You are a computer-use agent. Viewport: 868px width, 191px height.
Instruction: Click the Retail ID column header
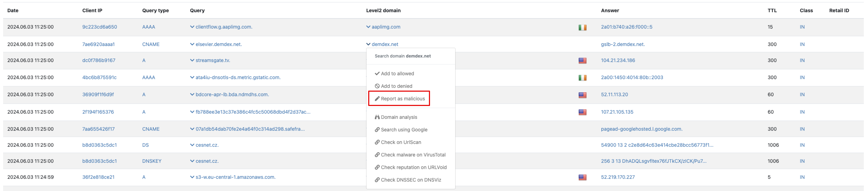839,10
